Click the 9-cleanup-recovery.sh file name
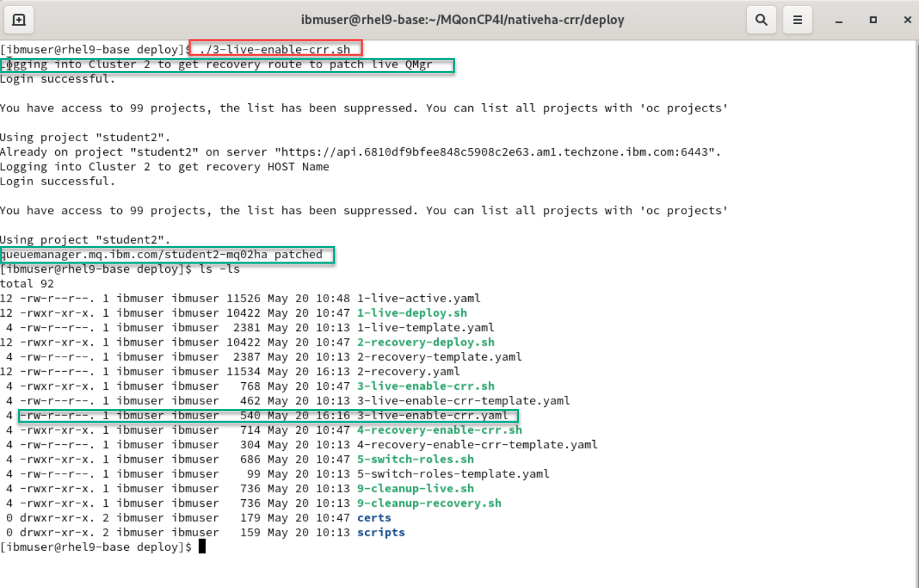The width and height of the screenshot is (919, 588). coord(429,503)
